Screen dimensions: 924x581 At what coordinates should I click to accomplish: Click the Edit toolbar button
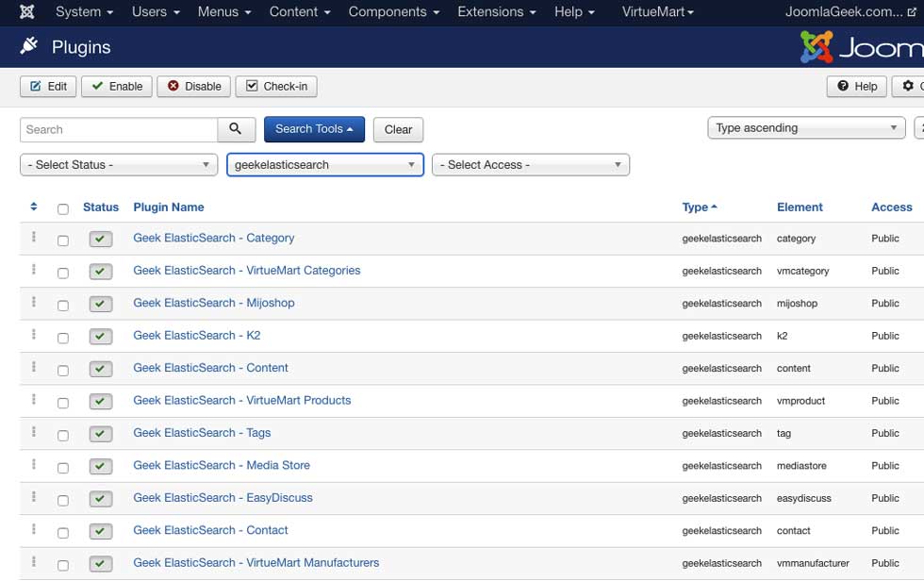tap(48, 86)
